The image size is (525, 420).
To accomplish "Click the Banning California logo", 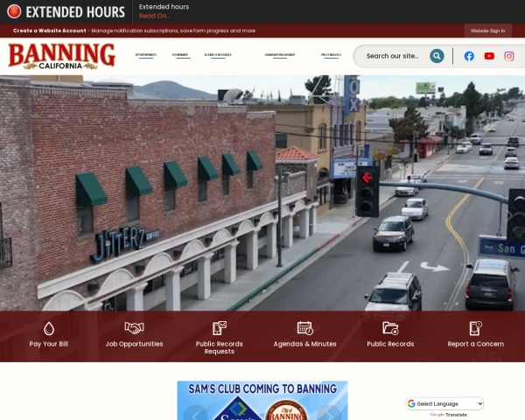I will 61,56.
